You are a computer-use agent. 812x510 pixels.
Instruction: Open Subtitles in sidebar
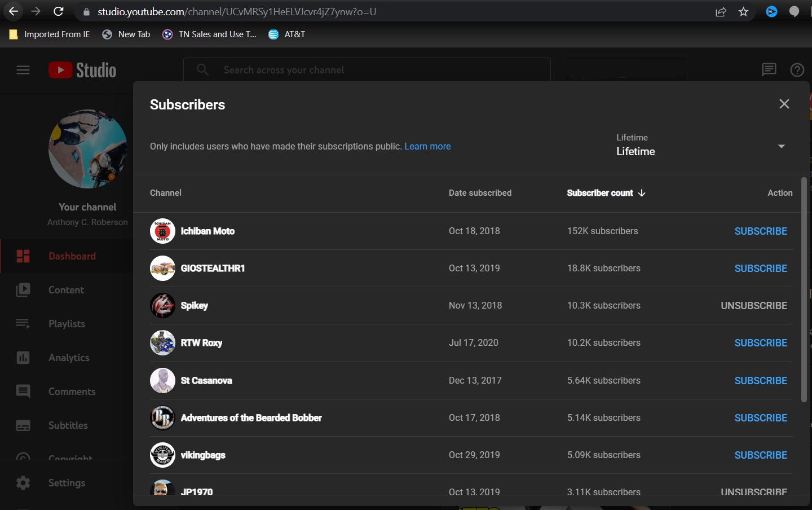pos(67,425)
